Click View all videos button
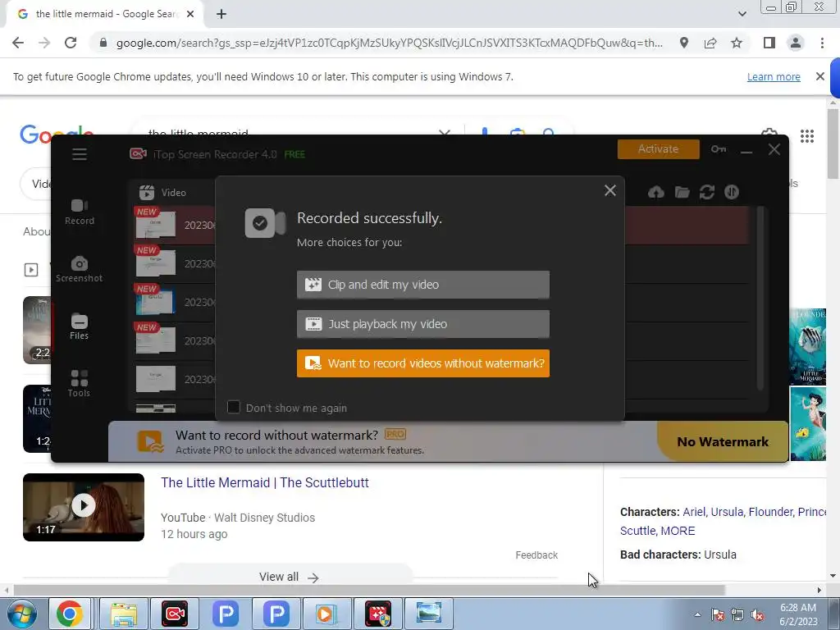The image size is (840, 630). coord(290,577)
